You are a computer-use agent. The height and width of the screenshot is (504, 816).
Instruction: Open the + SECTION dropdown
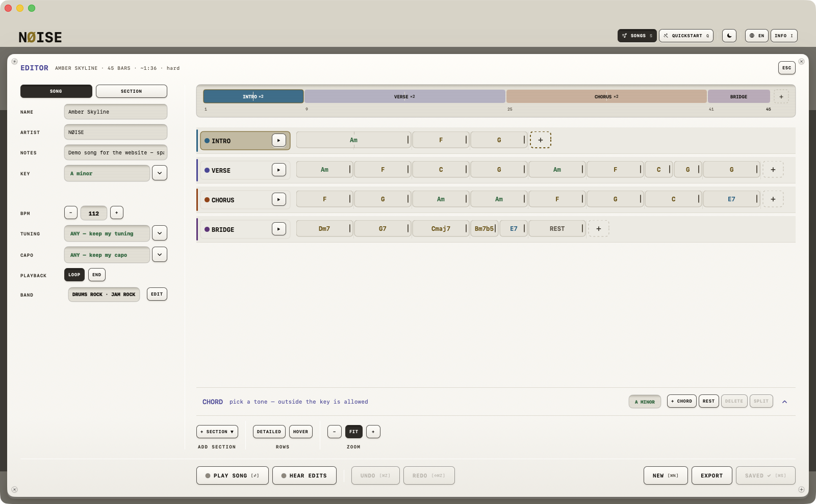217,432
